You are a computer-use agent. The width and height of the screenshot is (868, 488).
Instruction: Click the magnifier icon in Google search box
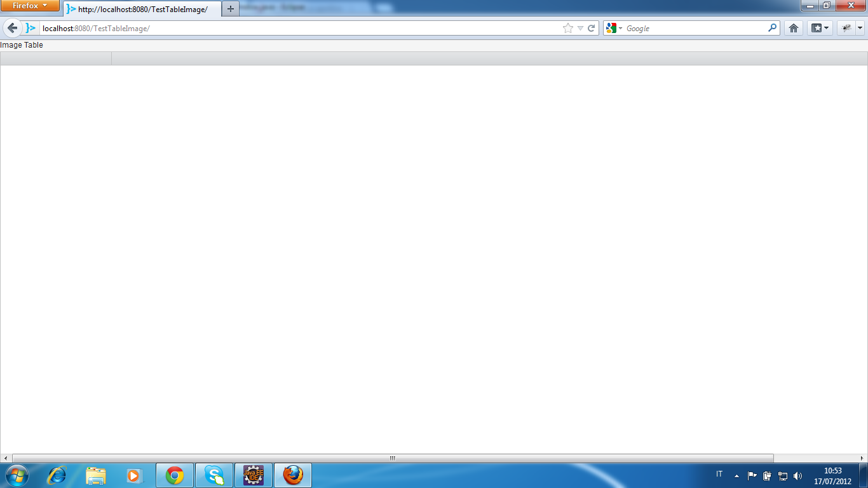(x=772, y=28)
